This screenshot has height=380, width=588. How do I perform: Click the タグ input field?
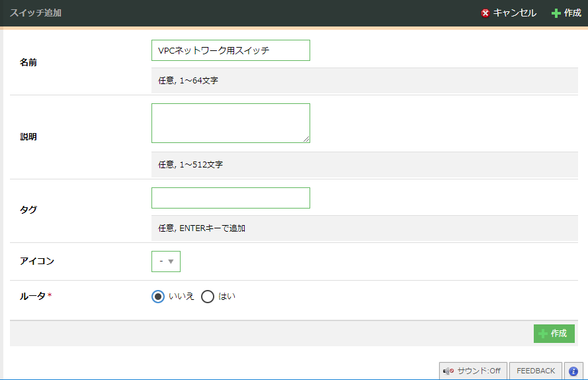coord(230,198)
